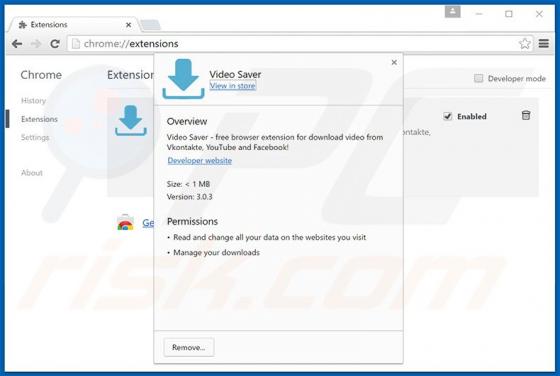
Task: Close the Video Saver details dialog
Action: 394,62
